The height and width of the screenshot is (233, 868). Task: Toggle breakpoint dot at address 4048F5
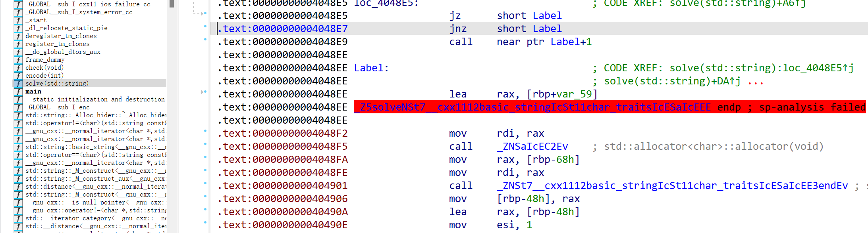pos(205,144)
